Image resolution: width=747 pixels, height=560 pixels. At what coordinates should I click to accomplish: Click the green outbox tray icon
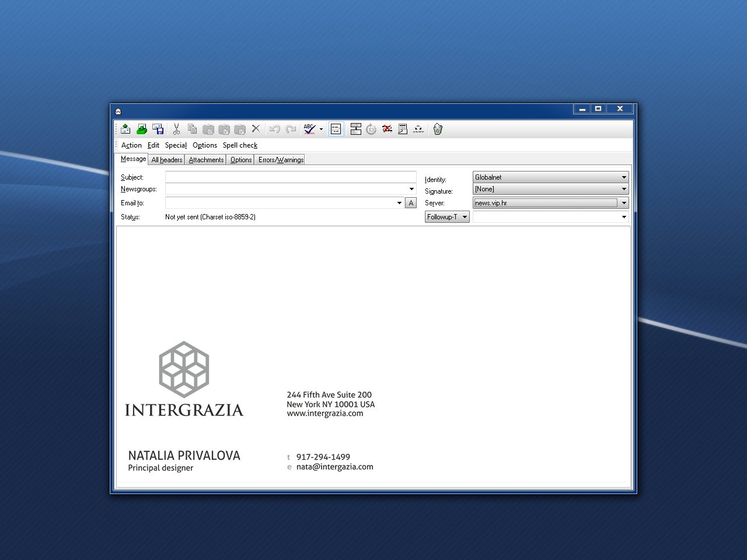tap(142, 129)
